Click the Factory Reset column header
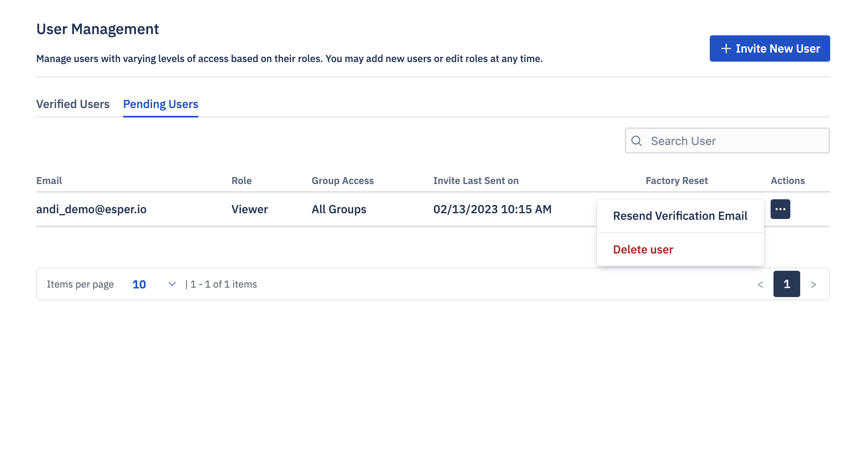 (676, 181)
